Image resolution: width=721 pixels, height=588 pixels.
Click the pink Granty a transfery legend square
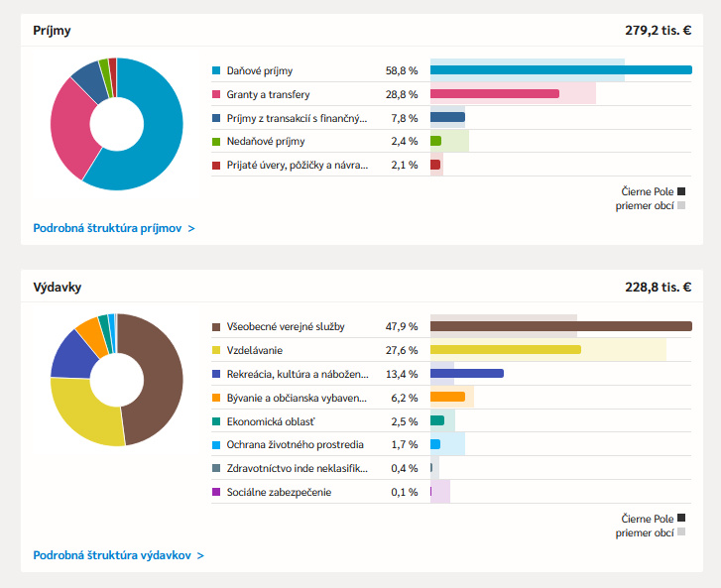[216, 94]
